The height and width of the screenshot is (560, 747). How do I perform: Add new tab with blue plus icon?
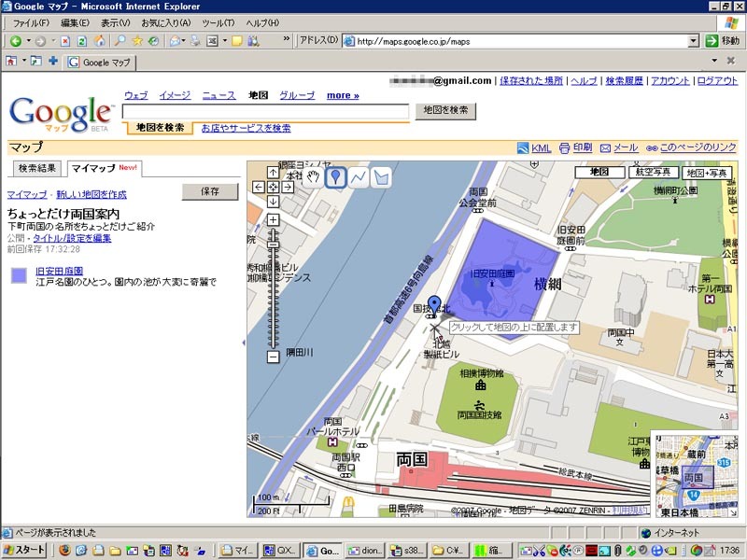[x=53, y=61]
